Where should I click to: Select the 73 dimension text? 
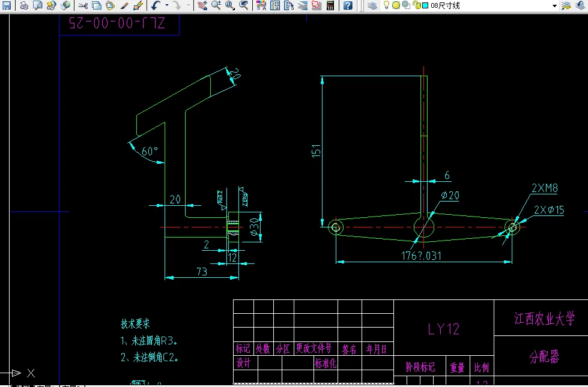pos(202,271)
